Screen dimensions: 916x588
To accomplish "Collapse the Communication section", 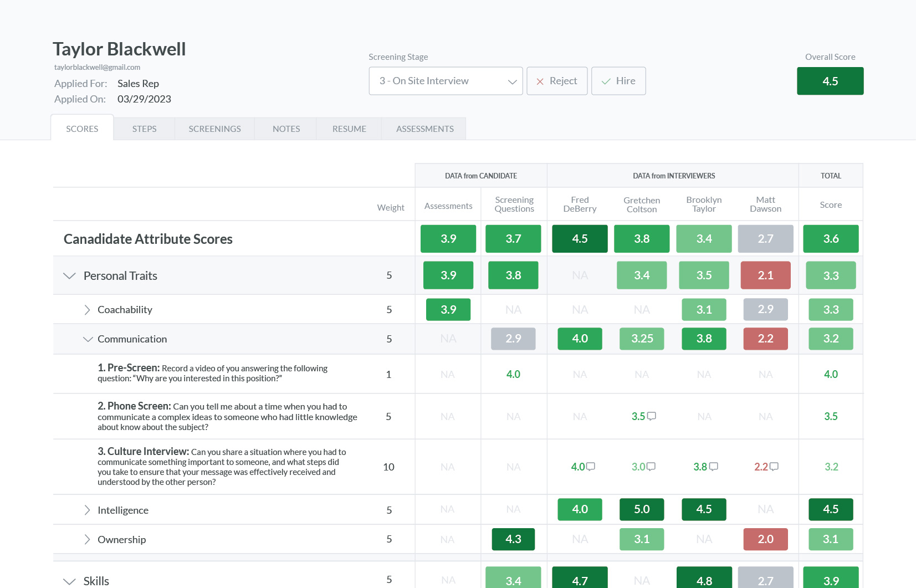I will coord(88,339).
